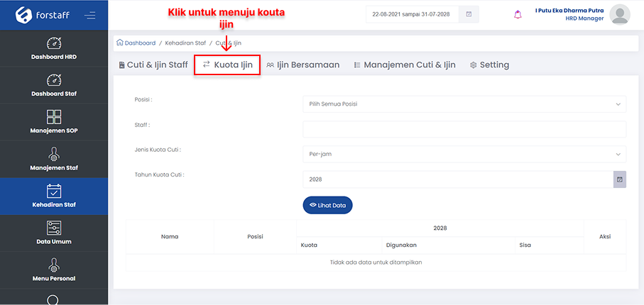
Task: Click the Aksi column header
Action: click(x=605, y=237)
